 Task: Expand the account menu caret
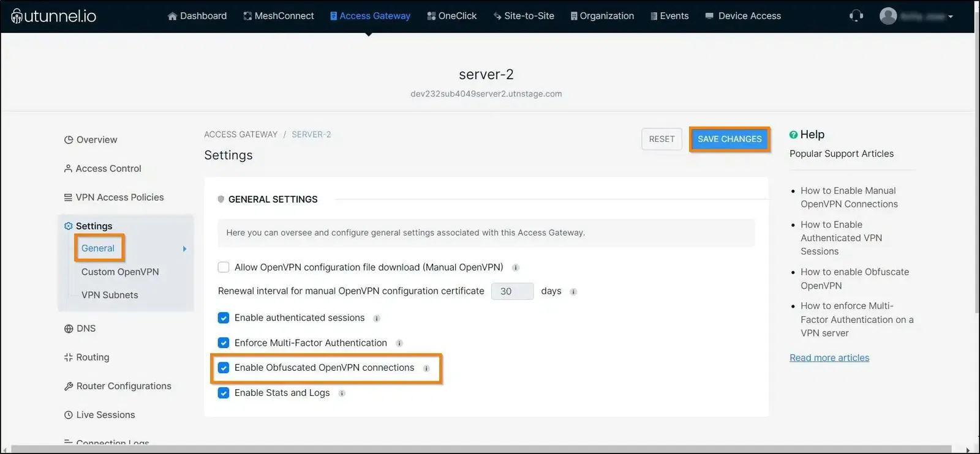point(951,17)
